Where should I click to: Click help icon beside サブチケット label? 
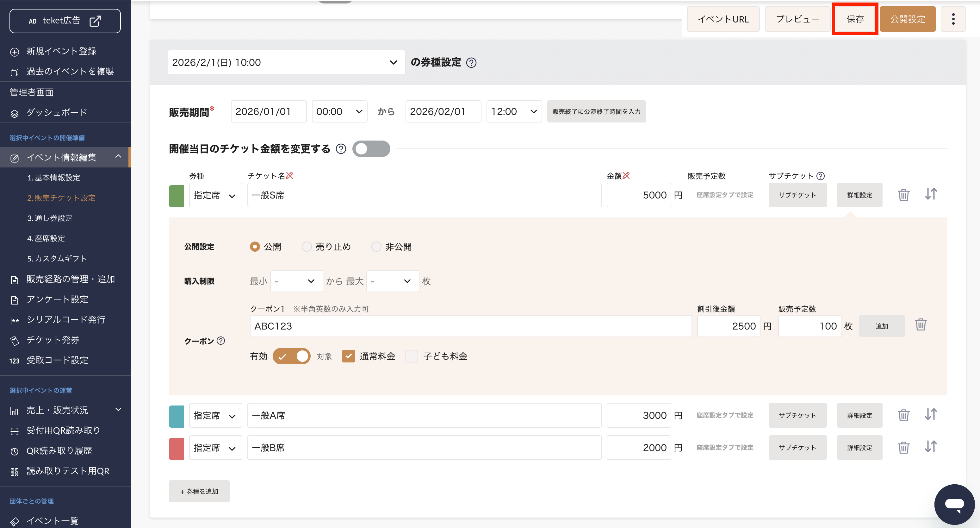click(821, 176)
